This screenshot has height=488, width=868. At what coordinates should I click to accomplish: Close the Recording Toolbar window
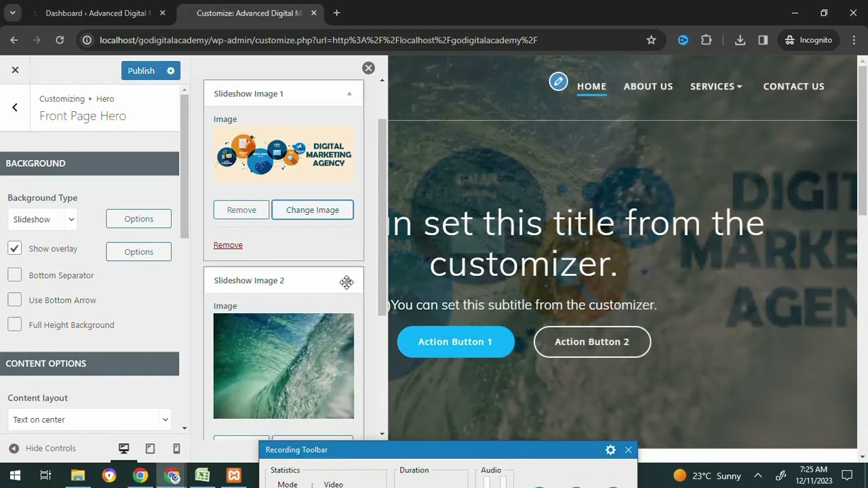(629, 450)
